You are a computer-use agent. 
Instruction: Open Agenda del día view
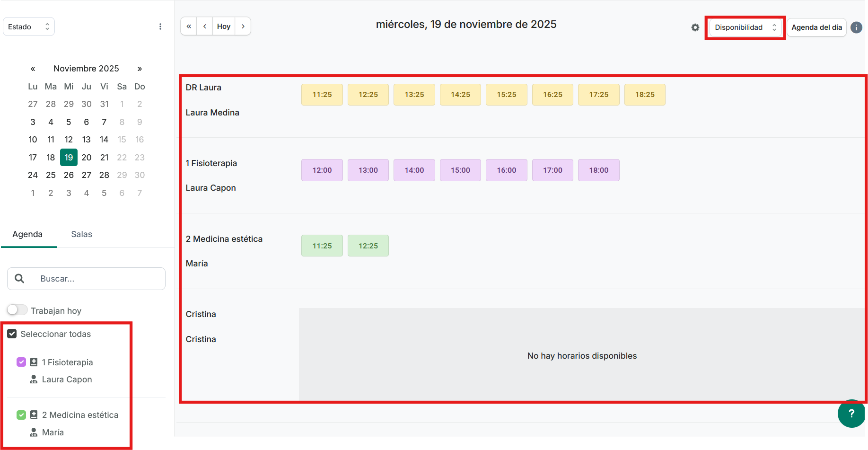click(x=816, y=27)
